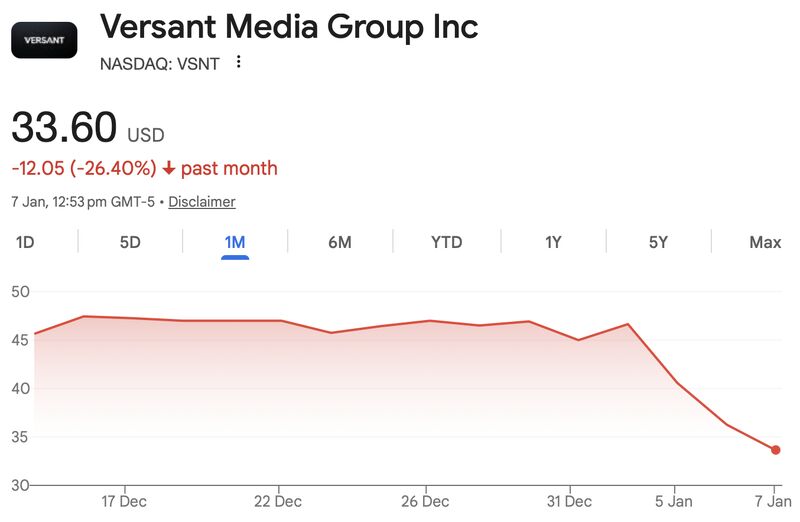Open the Disclaimer link
Viewport: 800px width, 522px height.
pyautogui.click(x=201, y=202)
